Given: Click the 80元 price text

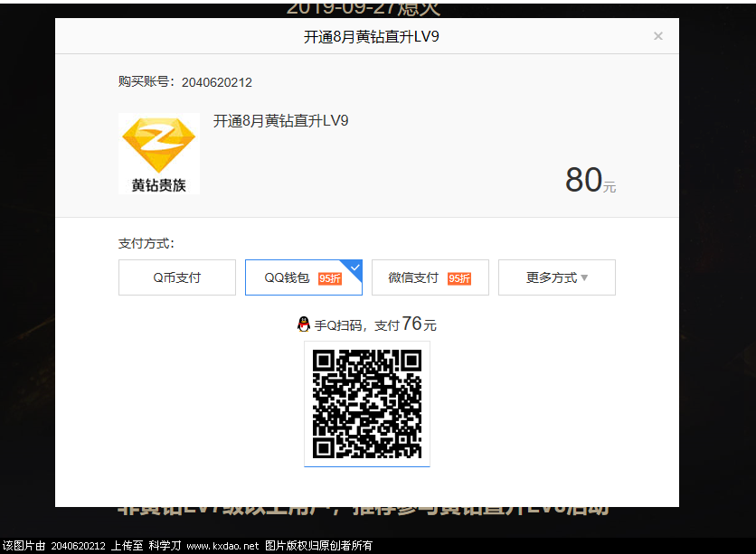Looking at the screenshot, I should [591, 180].
